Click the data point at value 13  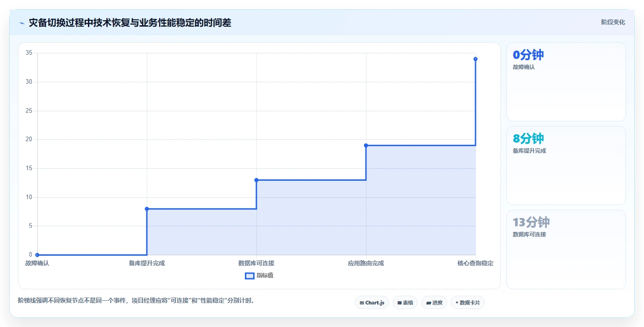click(x=256, y=180)
